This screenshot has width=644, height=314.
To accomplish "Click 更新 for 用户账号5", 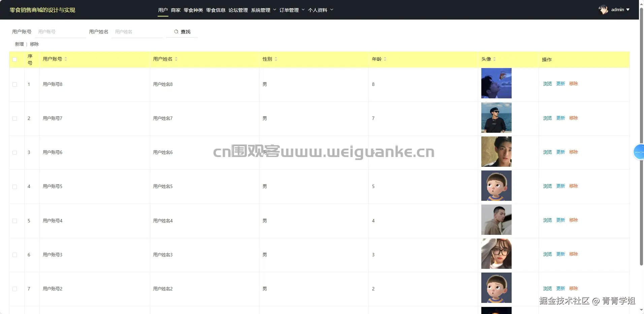I will point(560,186).
